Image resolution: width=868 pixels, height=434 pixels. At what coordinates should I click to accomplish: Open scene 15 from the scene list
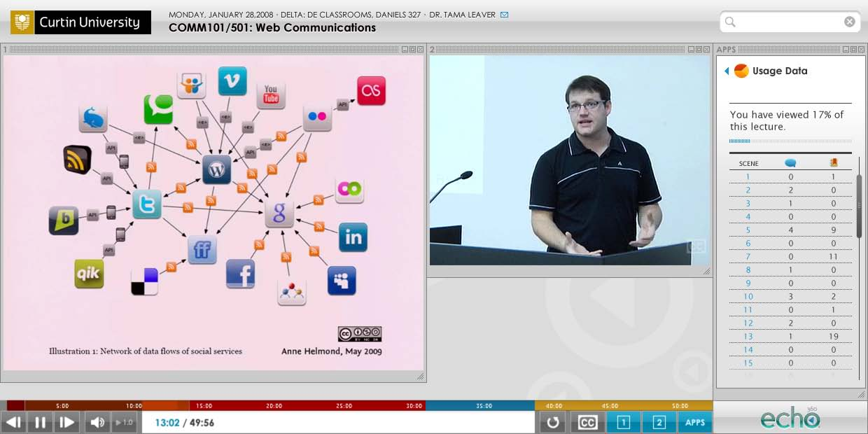pyautogui.click(x=748, y=363)
